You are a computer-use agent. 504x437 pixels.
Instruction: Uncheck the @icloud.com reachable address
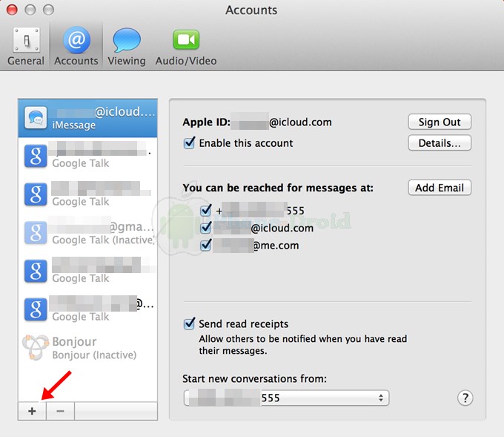[x=205, y=228]
